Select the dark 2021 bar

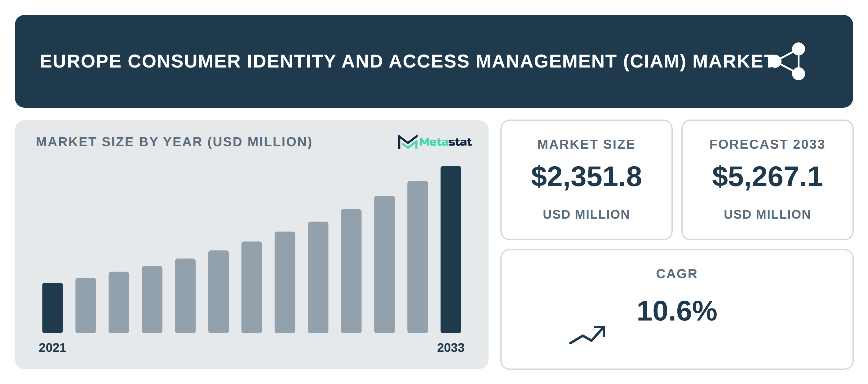(x=53, y=308)
